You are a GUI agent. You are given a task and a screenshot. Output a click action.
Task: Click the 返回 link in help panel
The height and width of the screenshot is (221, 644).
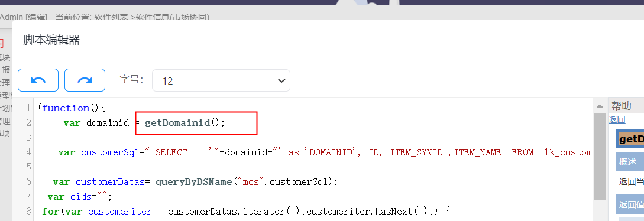point(617,120)
